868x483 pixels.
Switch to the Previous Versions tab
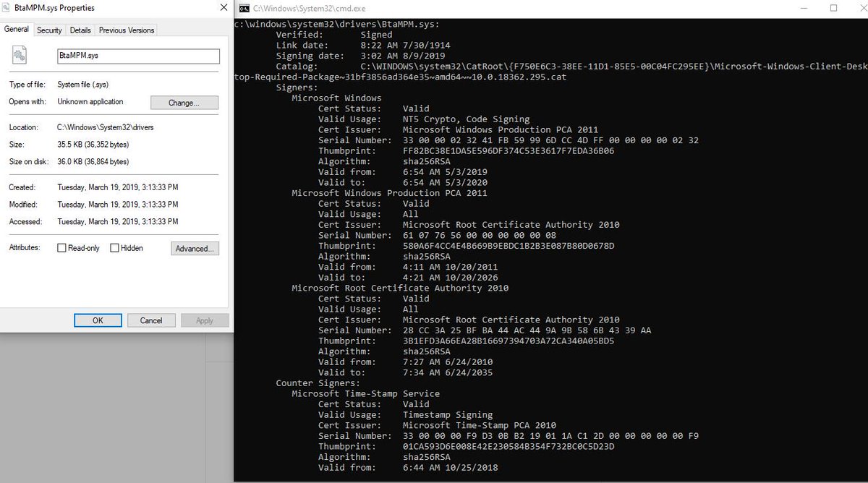(x=127, y=30)
